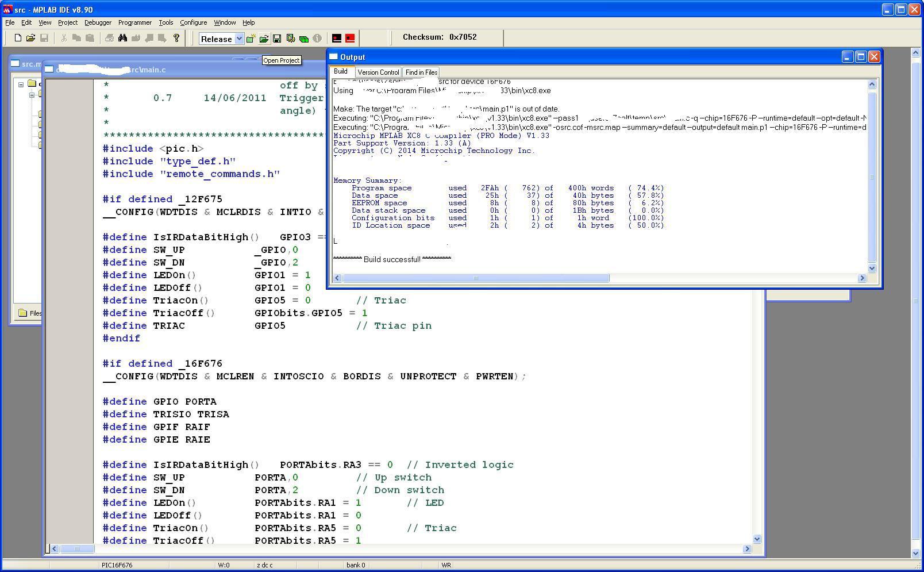Screen dimensions: 924x572
Task: Click main.c editor horizontal scroll right arrow
Action: point(747,549)
